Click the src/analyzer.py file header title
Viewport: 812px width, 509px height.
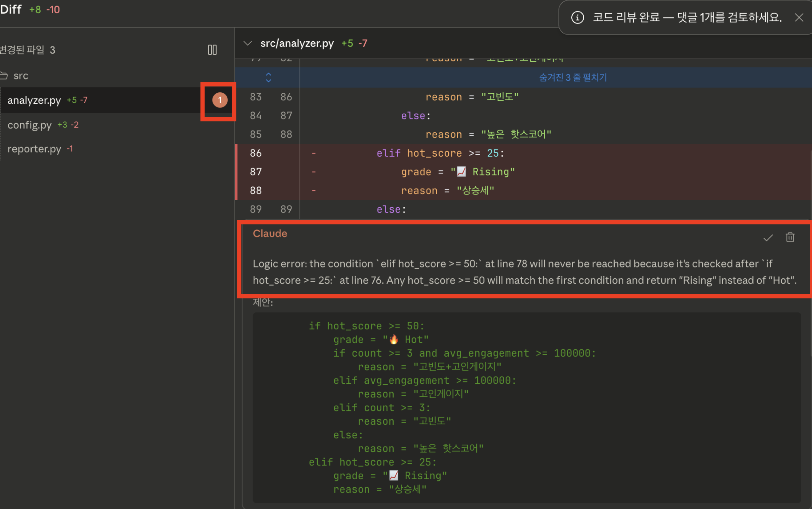297,43
